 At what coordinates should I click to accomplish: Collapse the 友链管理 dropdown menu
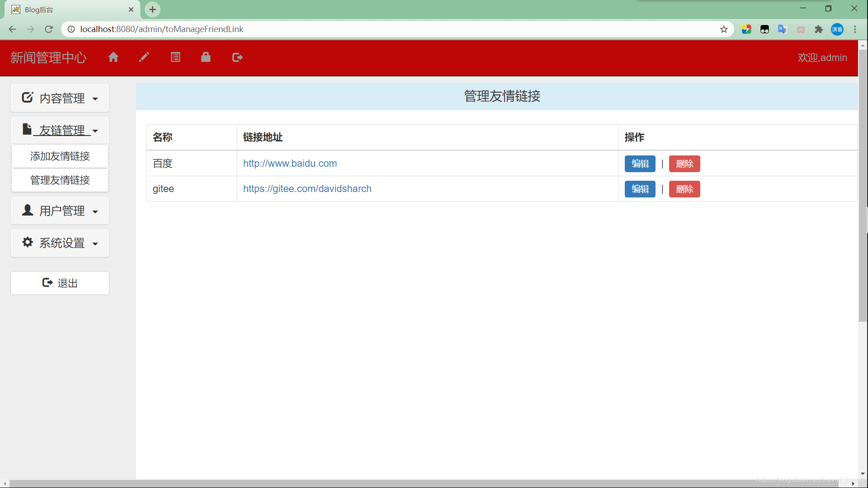[60, 130]
